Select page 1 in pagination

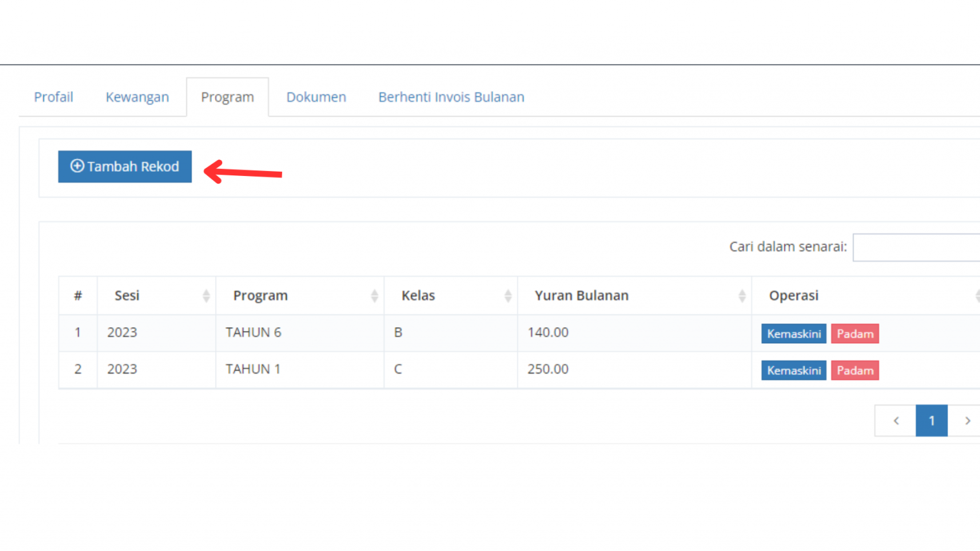point(931,421)
